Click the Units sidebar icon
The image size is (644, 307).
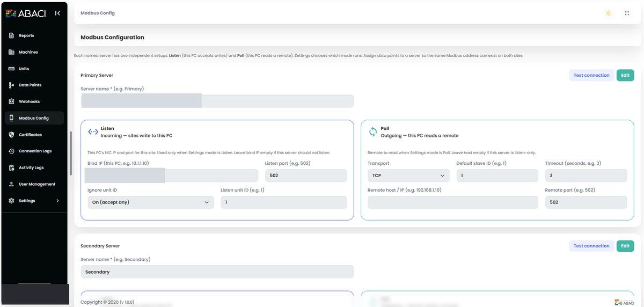(12, 69)
